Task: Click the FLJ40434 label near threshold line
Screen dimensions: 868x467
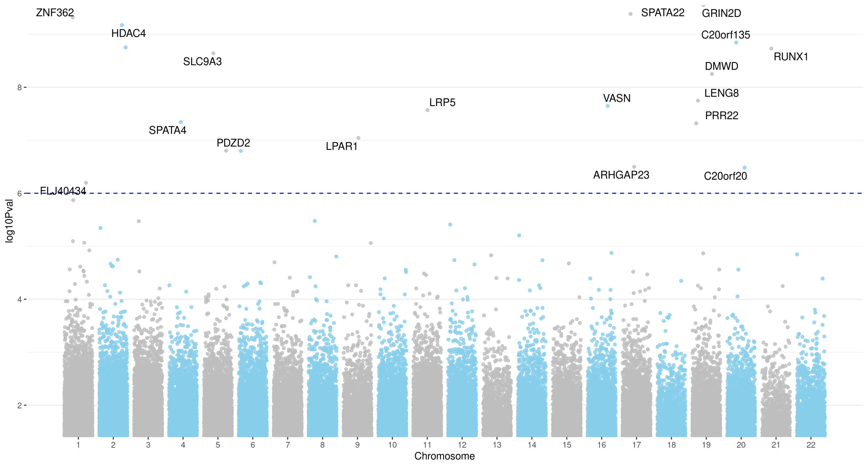Action: point(63,191)
